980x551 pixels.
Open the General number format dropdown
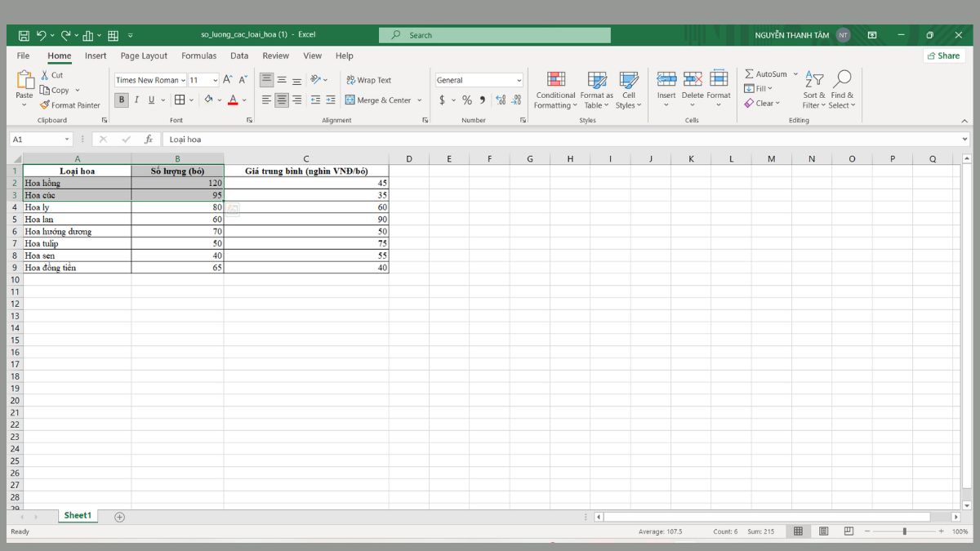(x=519, y=80)
